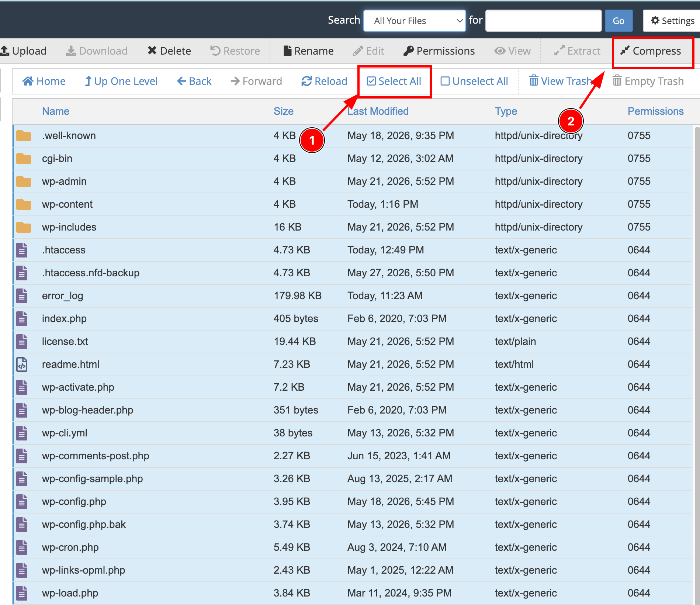700x605 pixels.
Task: Click the wp-cli.yml file icon
Action: point(22,433)
